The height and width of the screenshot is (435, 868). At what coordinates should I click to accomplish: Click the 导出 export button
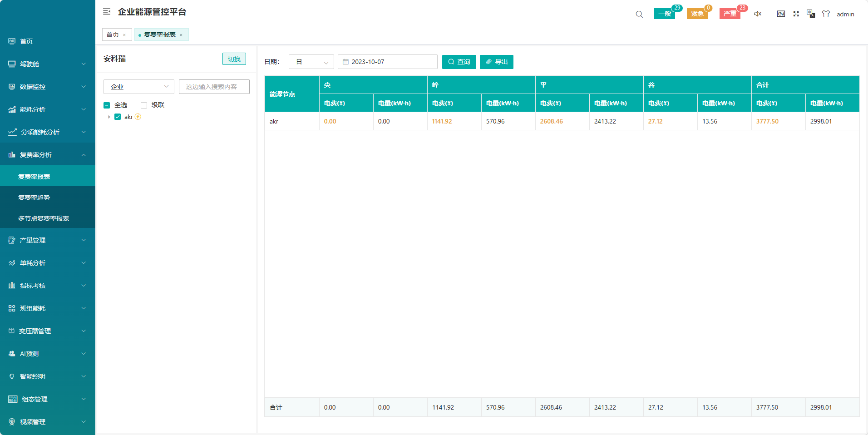(496, 62)
